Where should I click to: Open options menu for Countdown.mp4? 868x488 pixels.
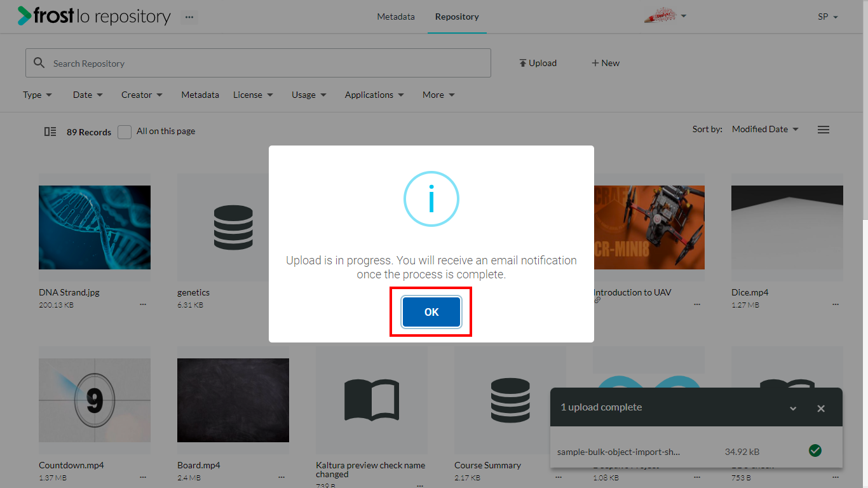pos(143,477)
